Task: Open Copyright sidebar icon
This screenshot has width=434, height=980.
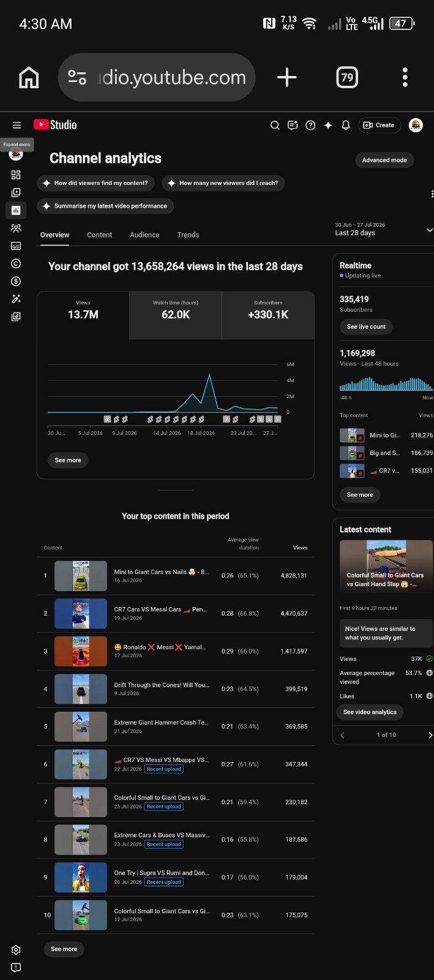Action: 16,263
